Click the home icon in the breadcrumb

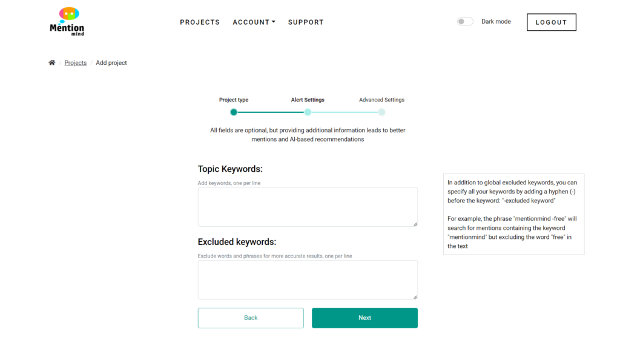tap(51, 62)
